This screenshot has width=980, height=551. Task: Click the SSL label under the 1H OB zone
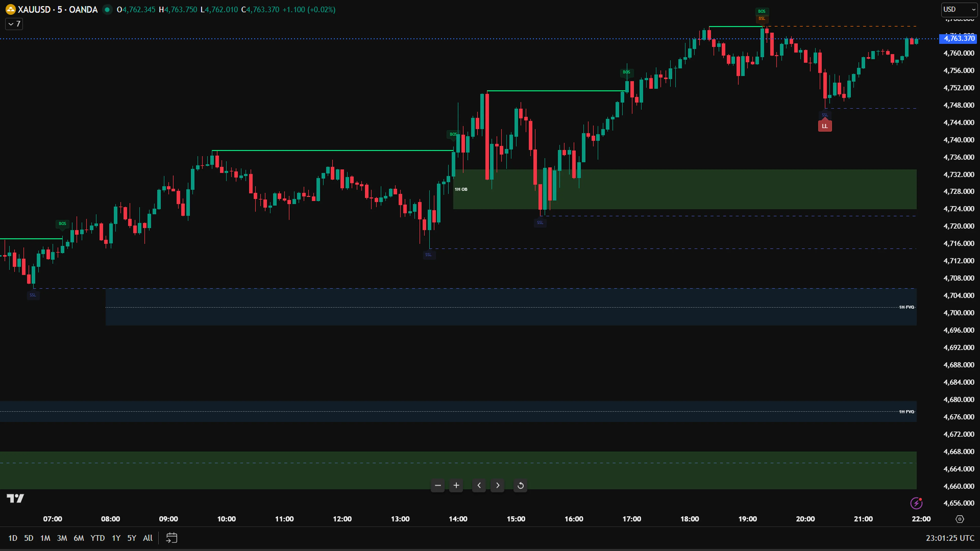click(x=540, y=223)
